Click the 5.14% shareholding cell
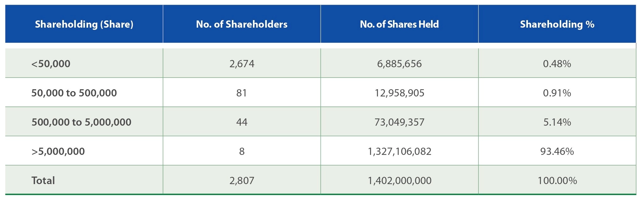Image resolution: width=644 pixels, height=202 pixels. coord(557,122)
